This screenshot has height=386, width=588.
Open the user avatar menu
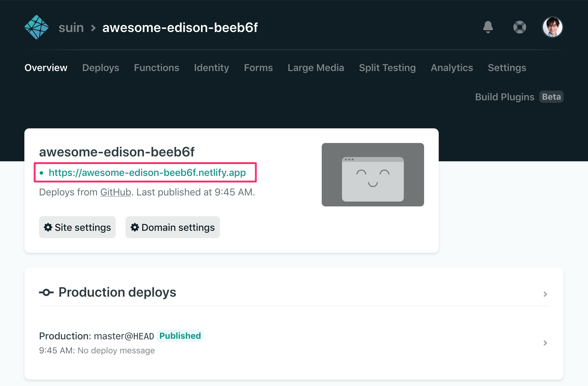(x=553, y=27)
